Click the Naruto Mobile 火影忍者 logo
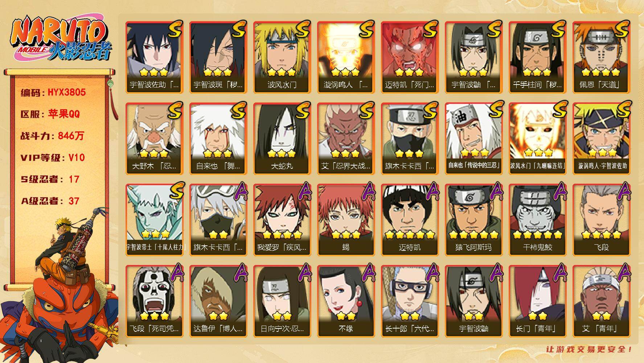This screenshot has width=644, height=363. coord(60,39)
